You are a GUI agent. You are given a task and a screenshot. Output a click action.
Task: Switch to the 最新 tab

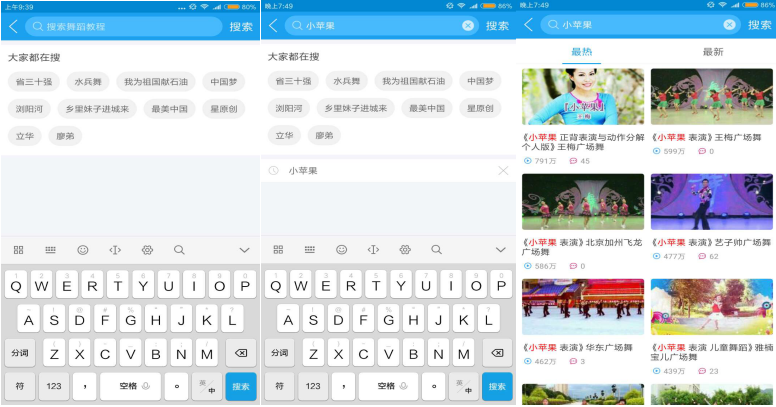(713, 52)
